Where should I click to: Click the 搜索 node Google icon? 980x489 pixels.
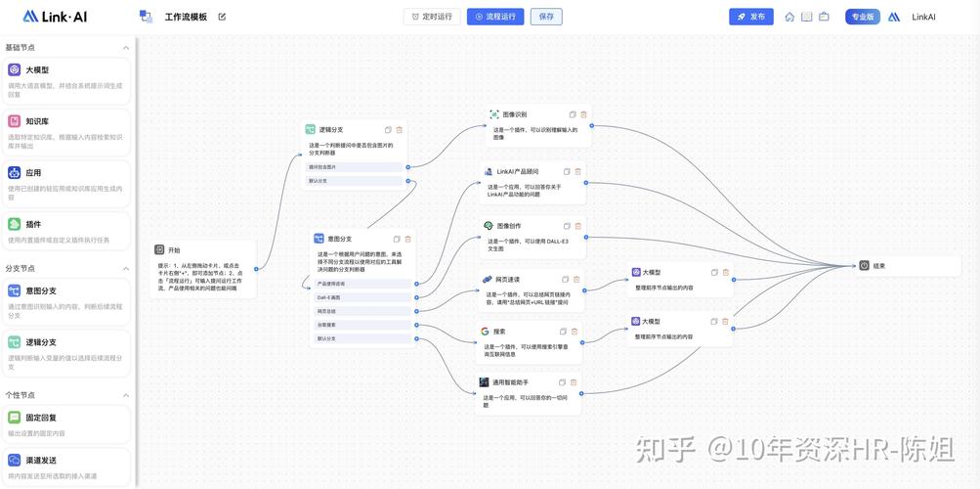point(485,332)
